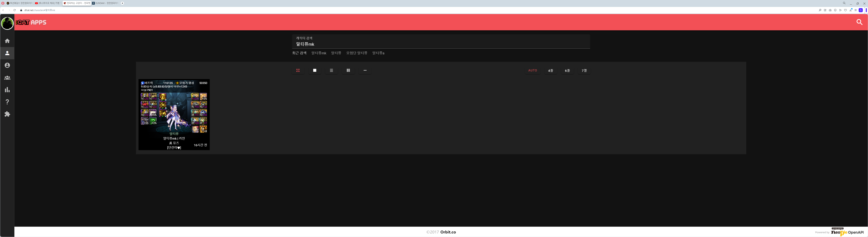Click recent search '모험단 말티쮸'
The image size is (868, 237).
pyautogui.click(x=357, y=53)
